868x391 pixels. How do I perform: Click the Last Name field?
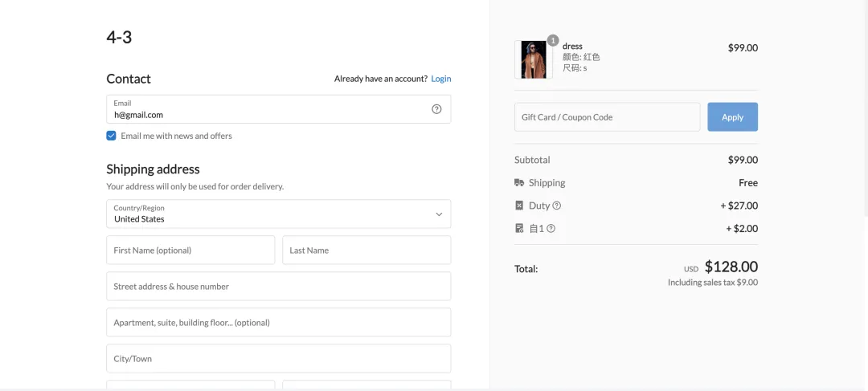366,250
